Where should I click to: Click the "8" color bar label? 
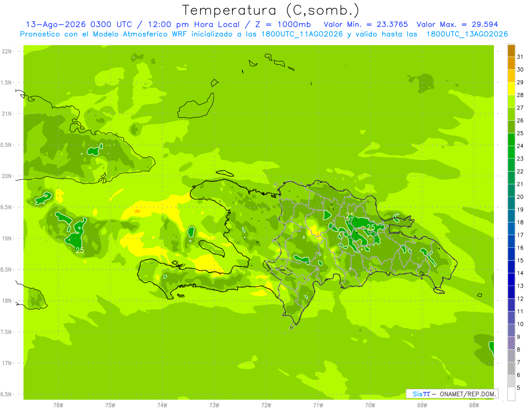pyautogui.click(x=518, y=350)
